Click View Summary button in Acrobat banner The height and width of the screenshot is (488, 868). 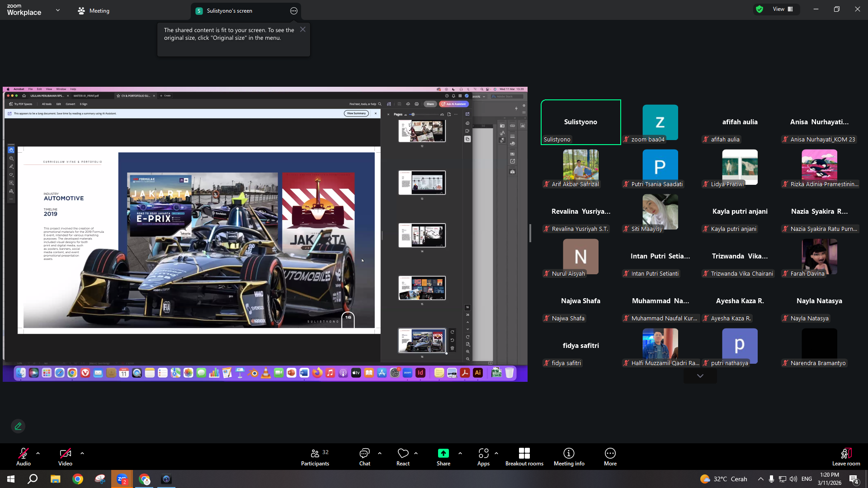coord(356,113)
